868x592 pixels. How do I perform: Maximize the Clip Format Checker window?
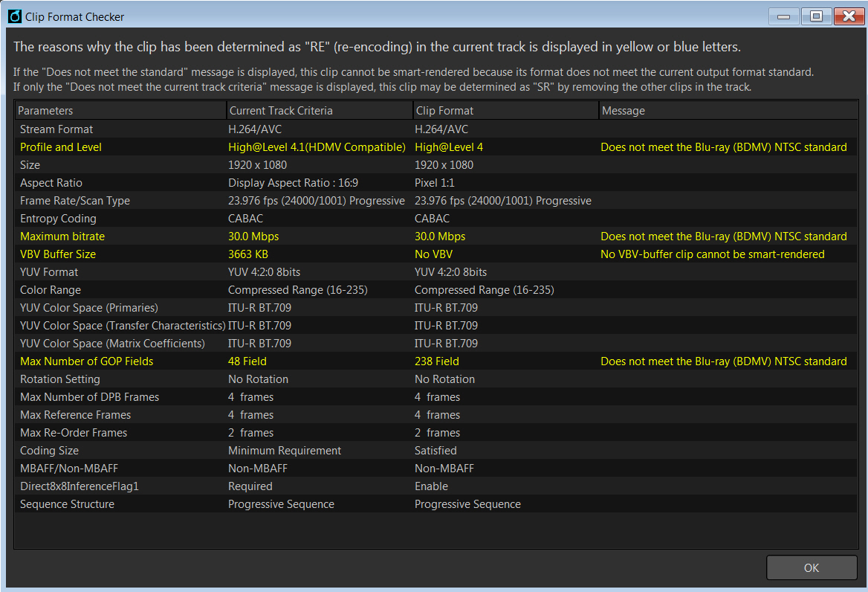[x=816, y=16]
